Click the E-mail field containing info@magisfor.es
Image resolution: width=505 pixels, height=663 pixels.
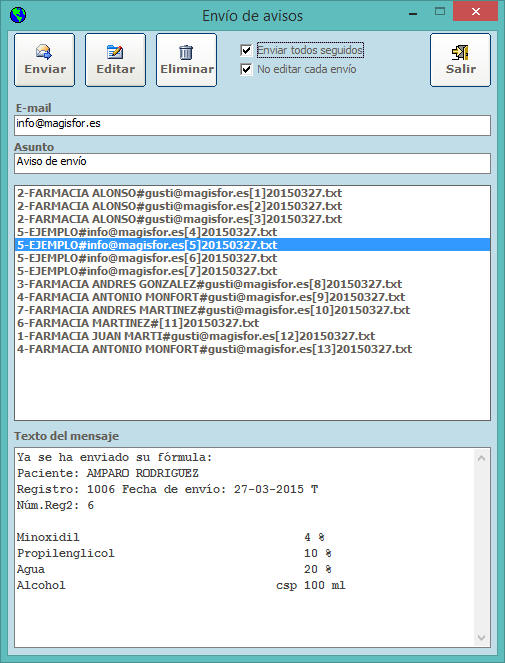252,125
